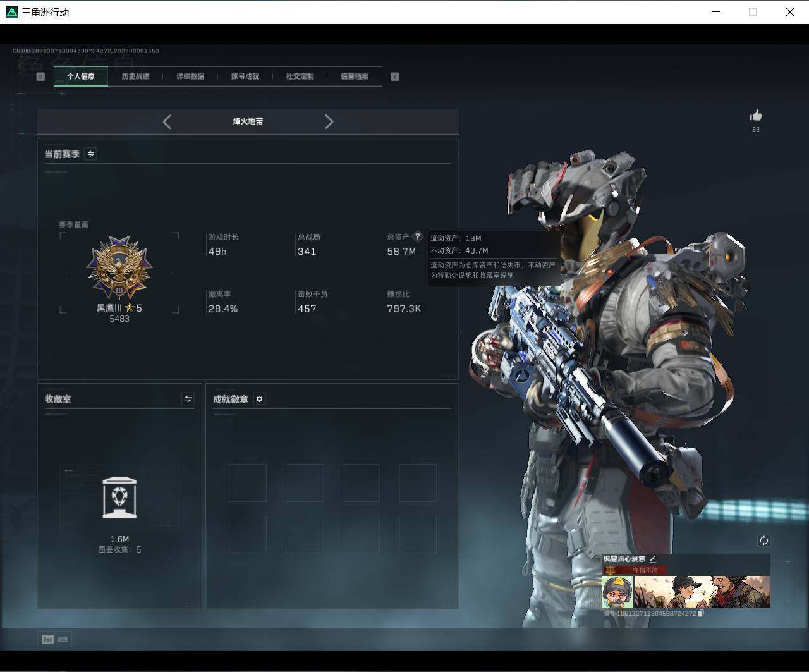The height and width of the screenshot is (672, 809).
Task: Switch to next game mode with right chevron
Action: [x=329, y=121]
